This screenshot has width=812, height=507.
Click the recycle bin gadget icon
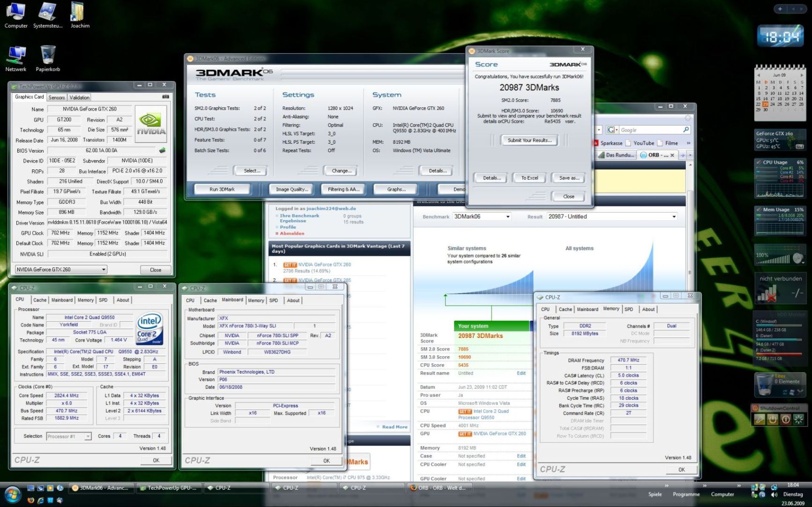(764, 385)
